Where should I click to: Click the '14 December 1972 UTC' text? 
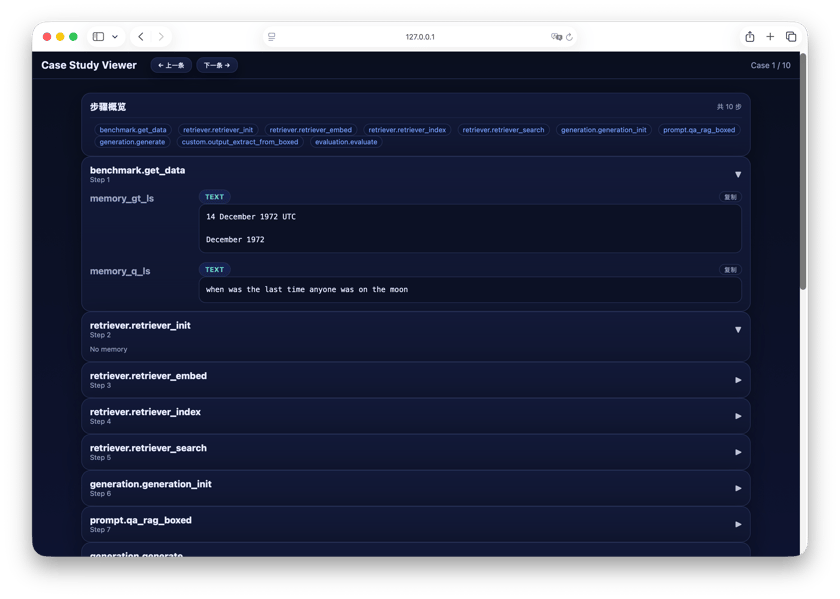251,217
